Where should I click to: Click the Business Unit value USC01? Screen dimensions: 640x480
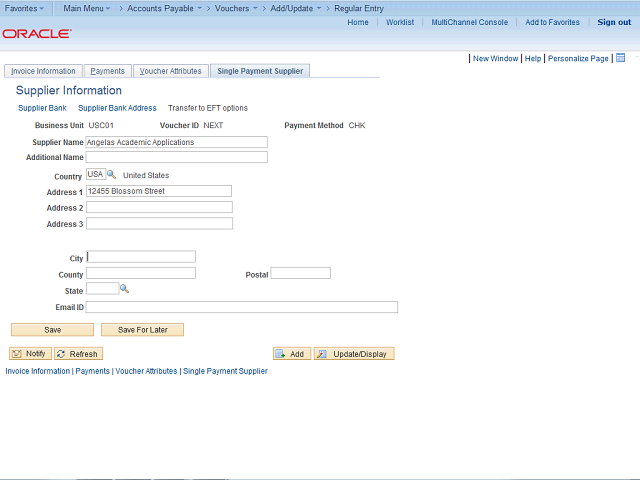[x=101, y=125]
